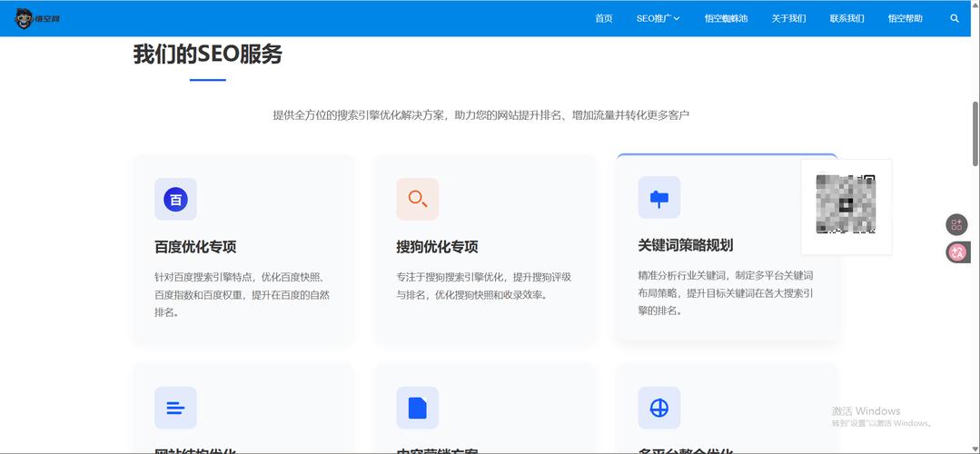Click the crosshair globe multi-platform icon
980x454 pixels.
[659, 408]
